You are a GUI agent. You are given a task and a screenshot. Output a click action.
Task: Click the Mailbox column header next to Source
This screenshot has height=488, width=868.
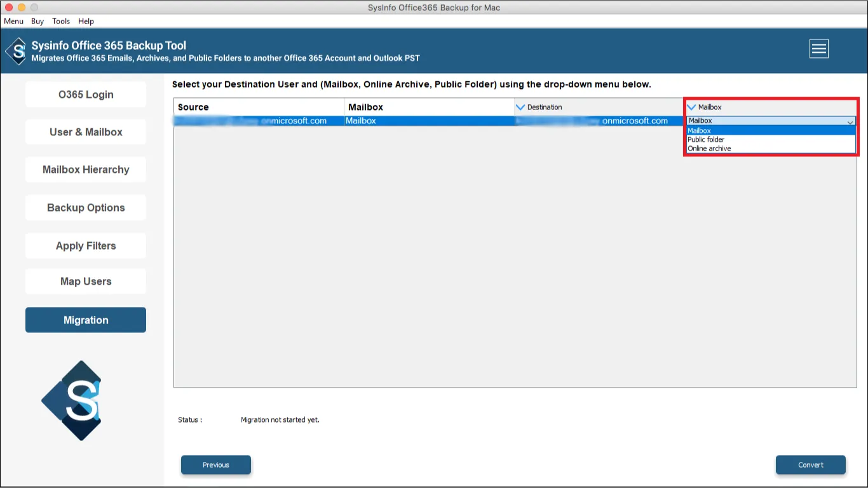pyautogui.click(x=429, y=107)
